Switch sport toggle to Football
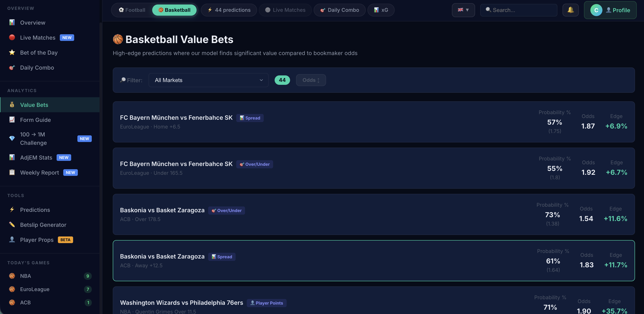This screenshot has width=644, height=314. (x=132, y=10)
